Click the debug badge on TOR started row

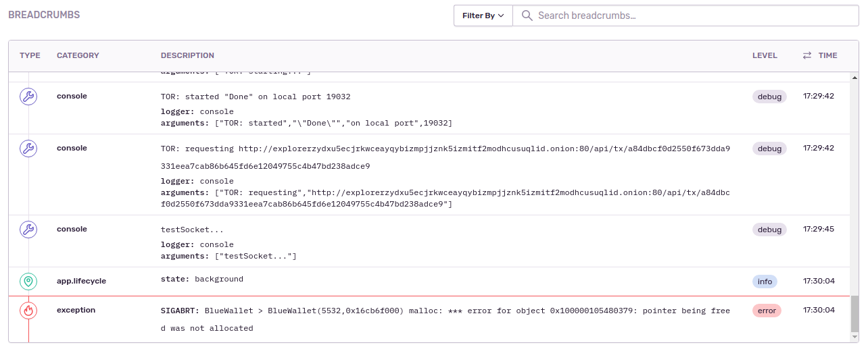(x=769, y=97)
